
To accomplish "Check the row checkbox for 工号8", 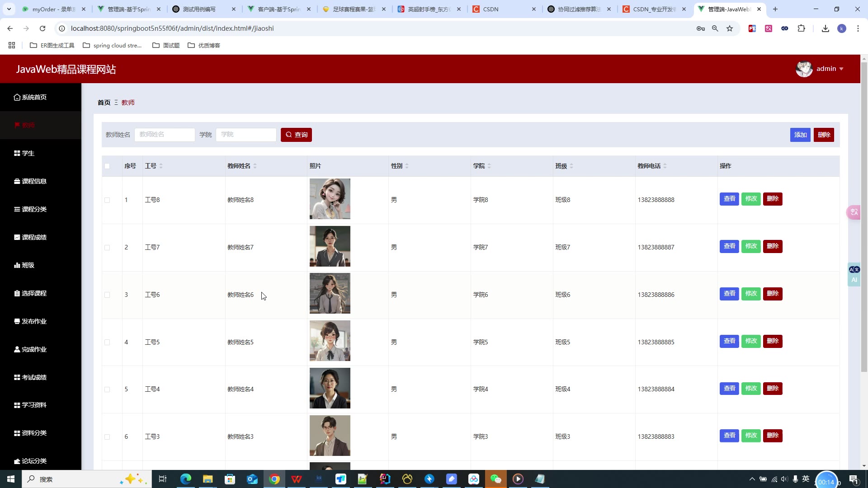I will 107,200.
